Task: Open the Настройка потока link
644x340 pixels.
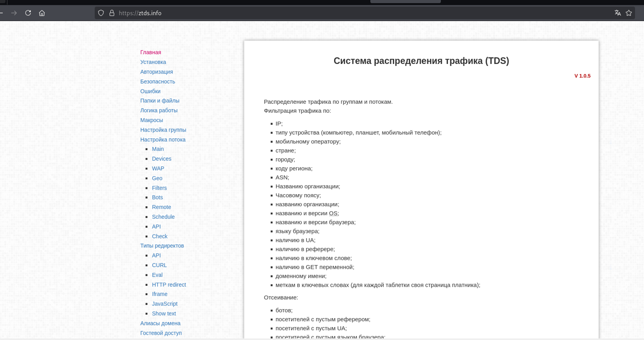Action: coord(163,140)
